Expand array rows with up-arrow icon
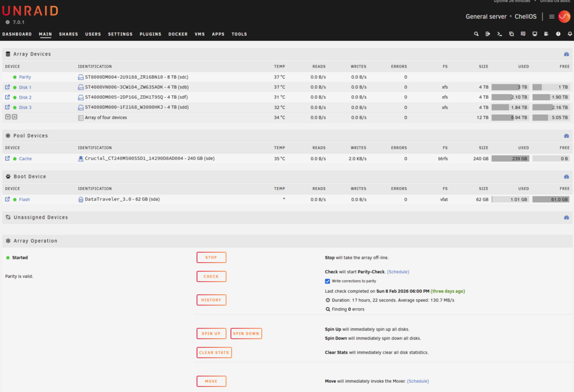Image resolution: width=574 pixels, height=392 pixels. (15, 117)
